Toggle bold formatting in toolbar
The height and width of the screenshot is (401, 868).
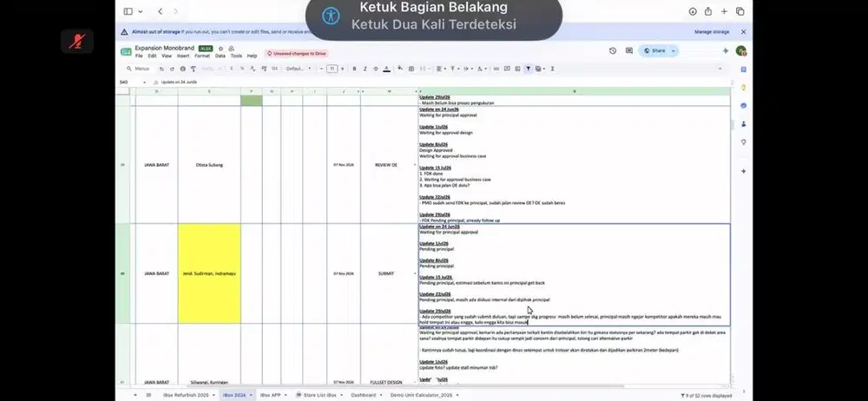354,69
